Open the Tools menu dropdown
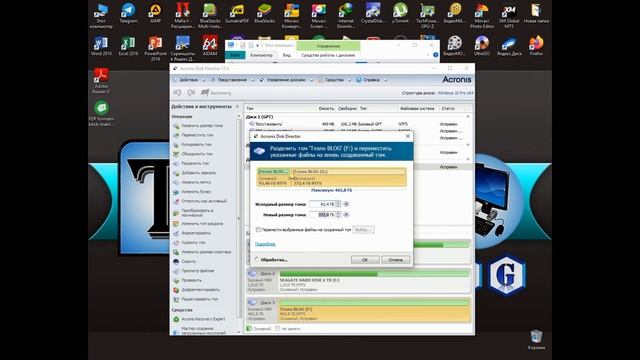 [334, 80]
